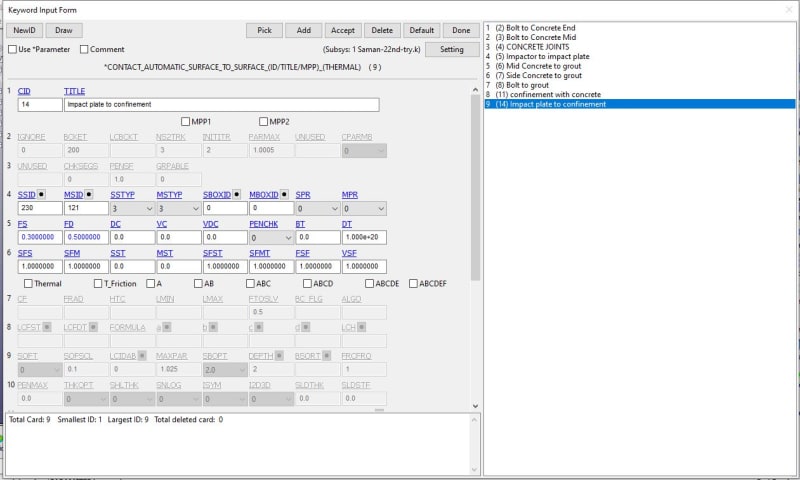800x480 pixels.
Task: Click the Delete button
Action: coord(382,30)
